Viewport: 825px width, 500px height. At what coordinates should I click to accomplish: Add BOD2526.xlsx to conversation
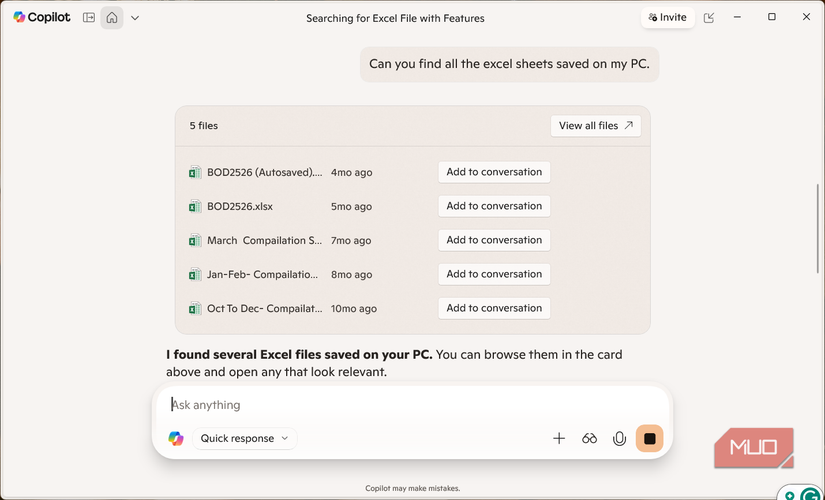pyautogui.click(x=494, y=206)
